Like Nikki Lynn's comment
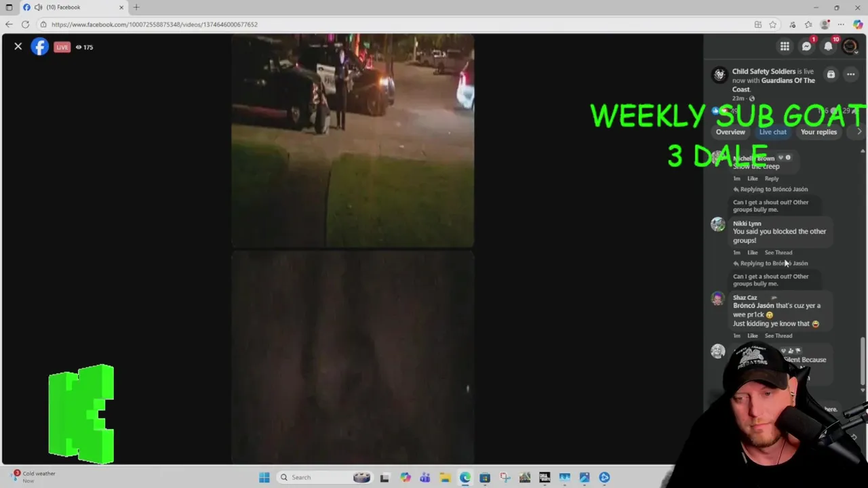The width and height of the screenshot is (868, 488). pyautogui.click(x=752, y=253)
